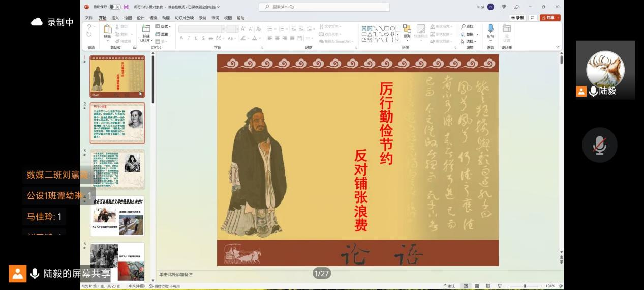
Task: Click the align text left icon
Action: tap(270, 38)
